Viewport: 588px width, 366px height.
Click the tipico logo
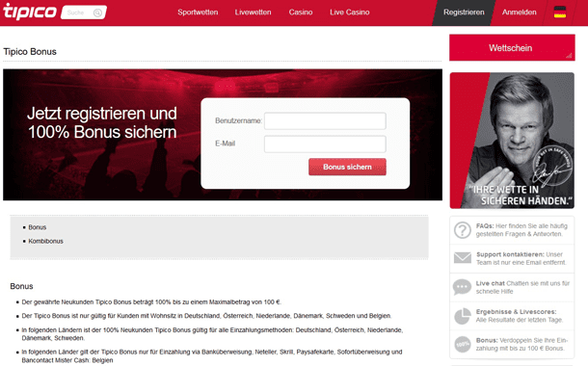pyautogui.click(x=30, y=12)
